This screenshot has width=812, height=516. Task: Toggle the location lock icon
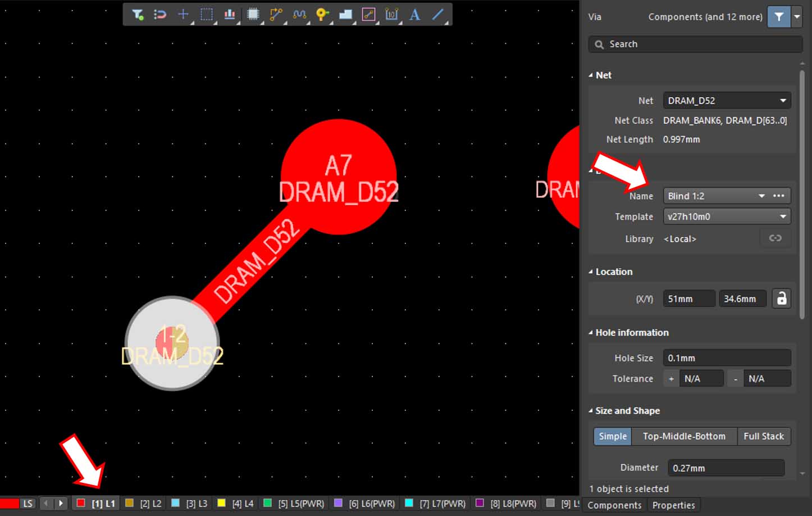pos(781,298)
